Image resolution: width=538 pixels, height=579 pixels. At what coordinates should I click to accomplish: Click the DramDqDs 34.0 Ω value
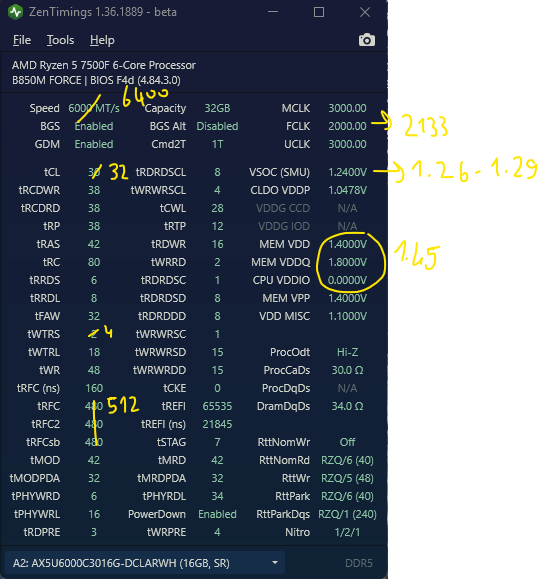[347, 406]
